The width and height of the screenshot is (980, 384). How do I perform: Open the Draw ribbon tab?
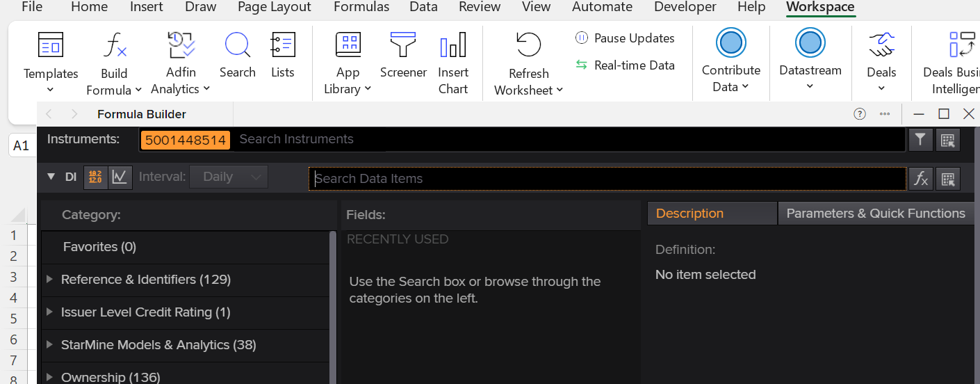(200, 7)
